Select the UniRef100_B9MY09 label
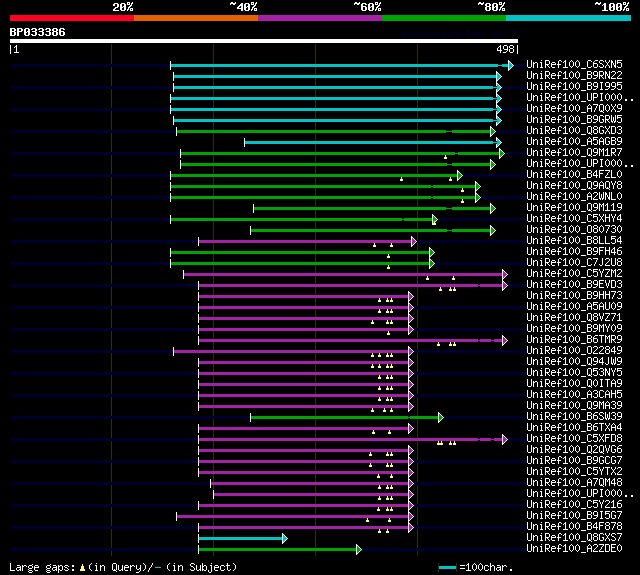This screenshot has width=640, height=575. 574,329
